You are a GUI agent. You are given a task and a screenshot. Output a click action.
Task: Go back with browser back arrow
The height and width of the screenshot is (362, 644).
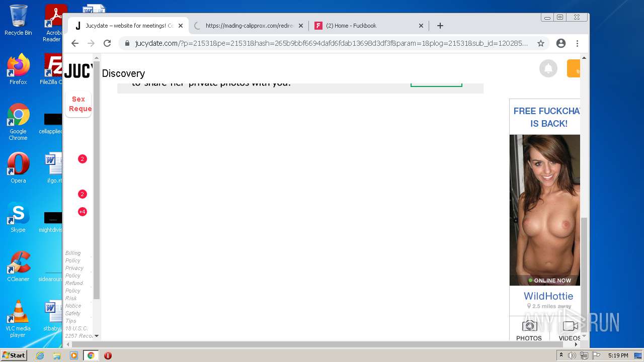click(75, 43)
